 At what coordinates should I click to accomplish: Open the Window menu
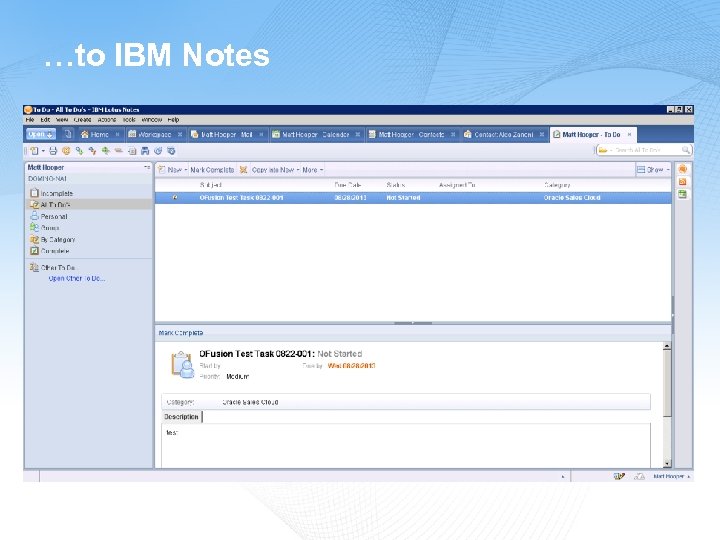152,119
